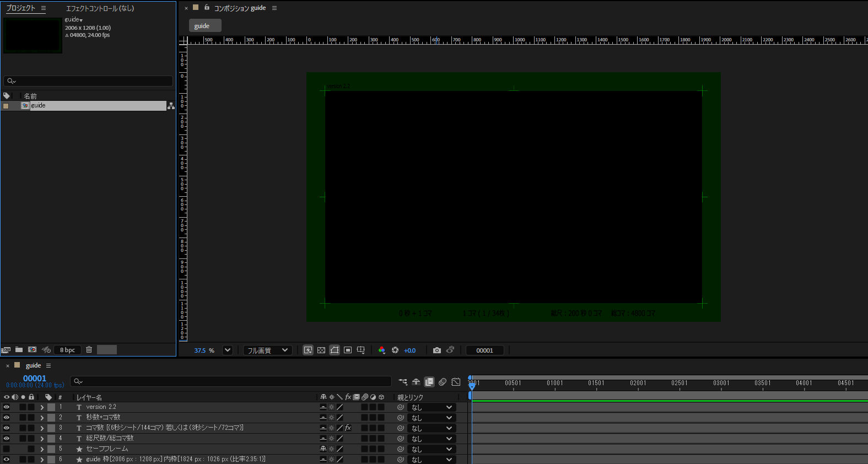Open the channel and color management icon
This screenshot has height=464, width=868.
coord(381,350)
